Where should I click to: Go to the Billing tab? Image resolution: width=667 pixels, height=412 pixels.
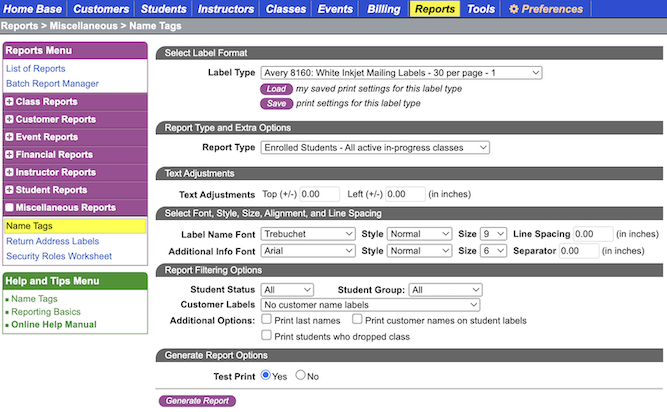tap(383, 9)
